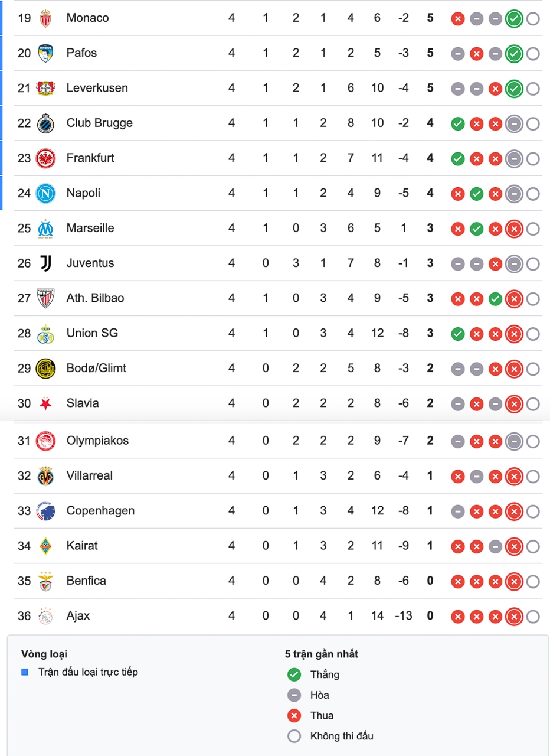Image resolution: width=550 pixels, height=756 pixels.
Task: Click the blue knockout stage legend square
Action: [25, 672]
